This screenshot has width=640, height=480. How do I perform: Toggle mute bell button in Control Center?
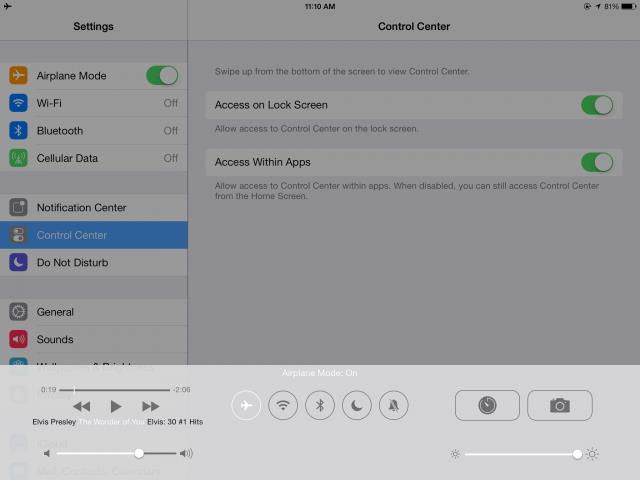point(393,405)
